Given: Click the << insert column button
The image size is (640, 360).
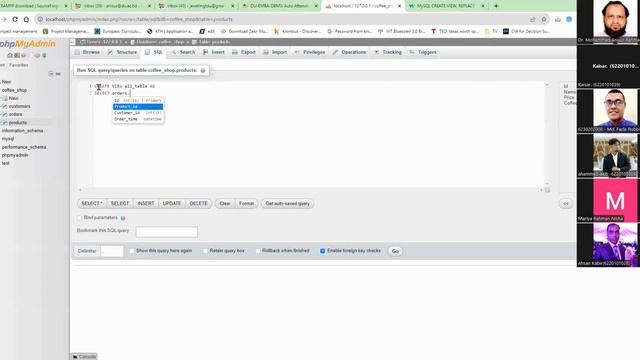Looking at the screenshot, I should 566,203.
